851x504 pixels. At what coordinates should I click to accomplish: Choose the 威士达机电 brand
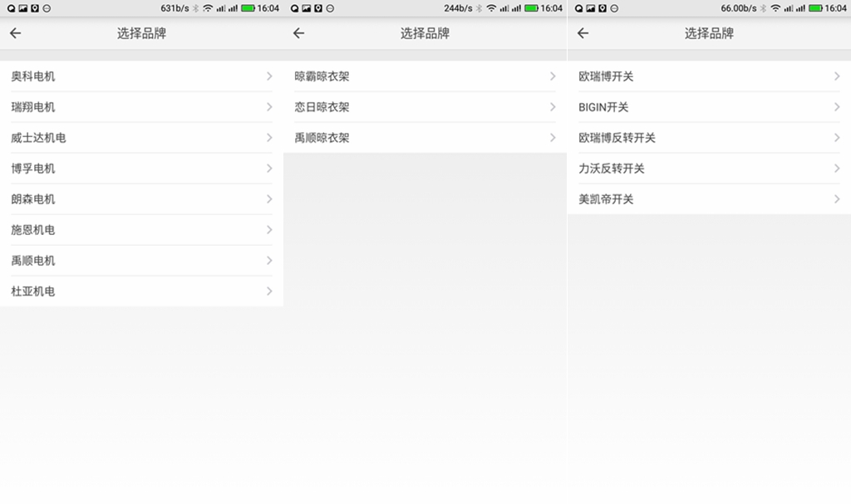[141, 138]
